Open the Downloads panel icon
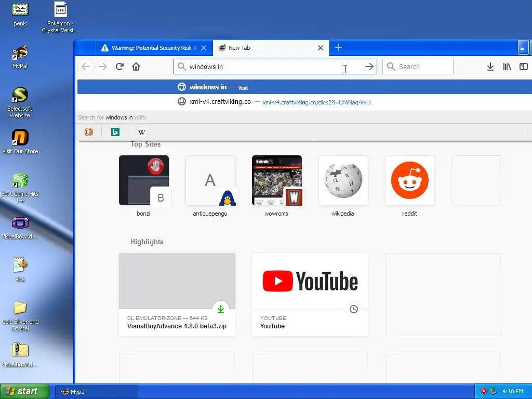Viewport: 532px width, 399px height. (x=490, y=66)
